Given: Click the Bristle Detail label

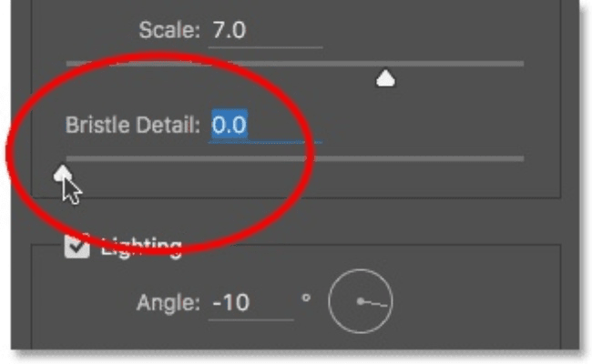Looking at the screenshot, I should [x=132, y=125].
